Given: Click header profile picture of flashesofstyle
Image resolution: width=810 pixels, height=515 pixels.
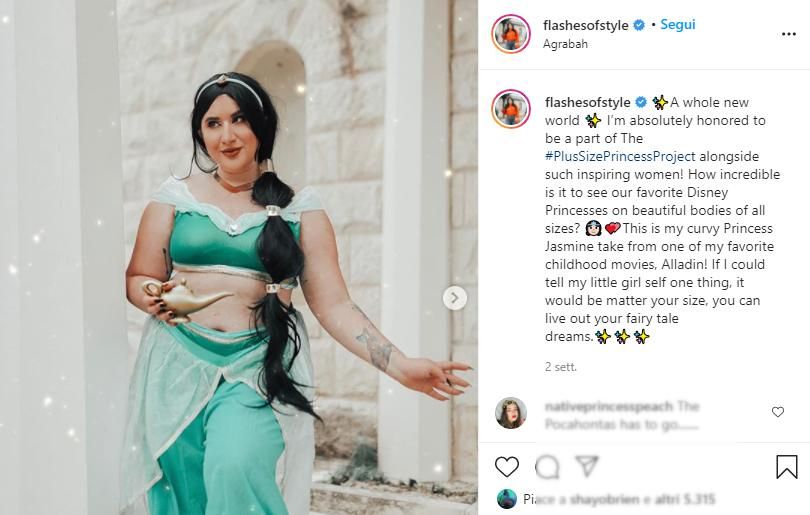Looking at the screenshot, I should tap(511, 34).
